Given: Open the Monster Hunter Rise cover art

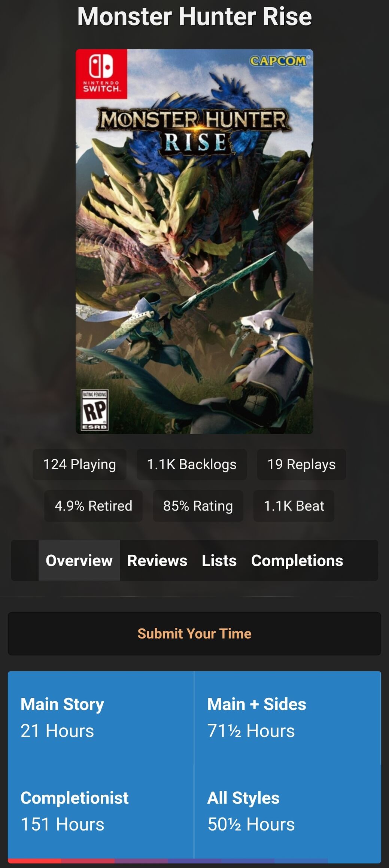Looking at the screenshot, I should tap(194, 241).
